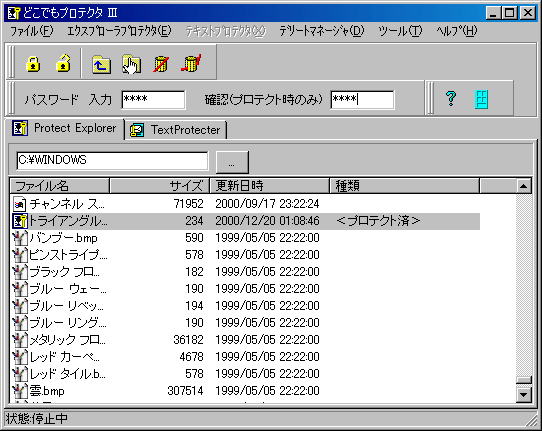
Task: Click the C:¥WINDOWS path field
Action: coord(112,161)
